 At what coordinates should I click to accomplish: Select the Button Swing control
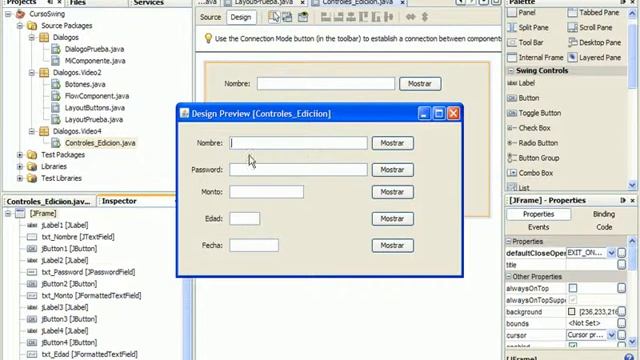point(523,98)
